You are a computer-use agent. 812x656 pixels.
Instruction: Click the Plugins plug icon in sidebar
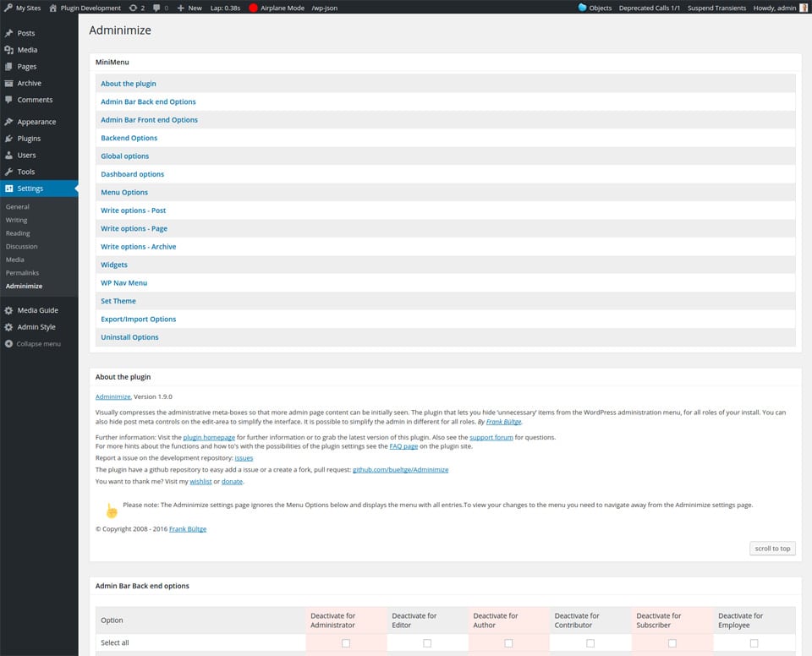click(8, 139)
